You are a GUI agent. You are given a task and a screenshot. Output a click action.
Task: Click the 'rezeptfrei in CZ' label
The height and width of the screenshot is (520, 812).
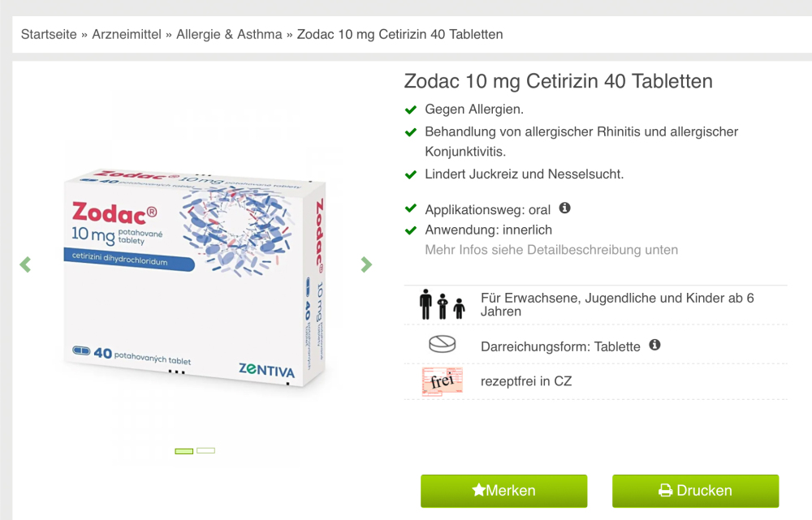click(x=526, y=381)
